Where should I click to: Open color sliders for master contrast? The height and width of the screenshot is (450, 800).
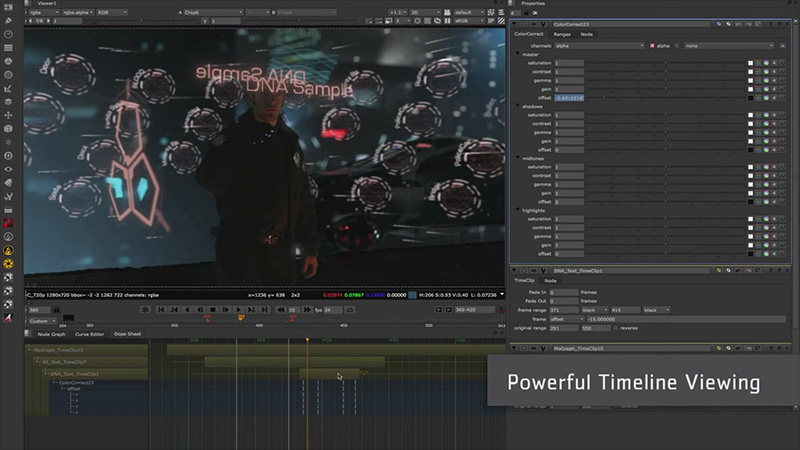point(758,72)
